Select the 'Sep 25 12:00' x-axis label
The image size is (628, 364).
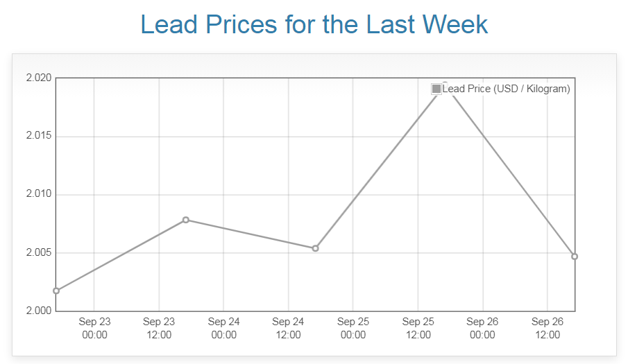418,328
